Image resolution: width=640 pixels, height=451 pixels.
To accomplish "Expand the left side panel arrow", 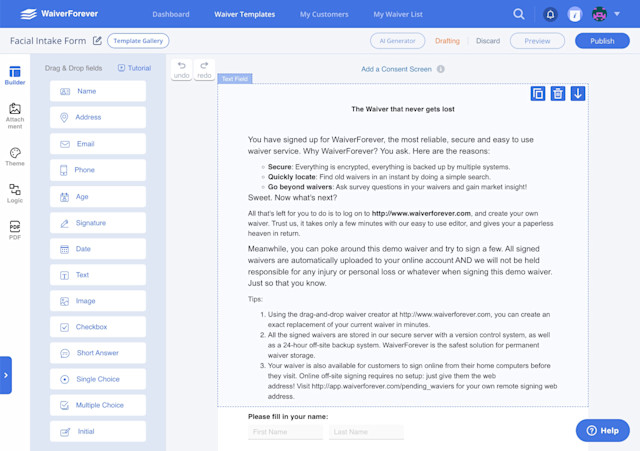I will coord(6,375).
